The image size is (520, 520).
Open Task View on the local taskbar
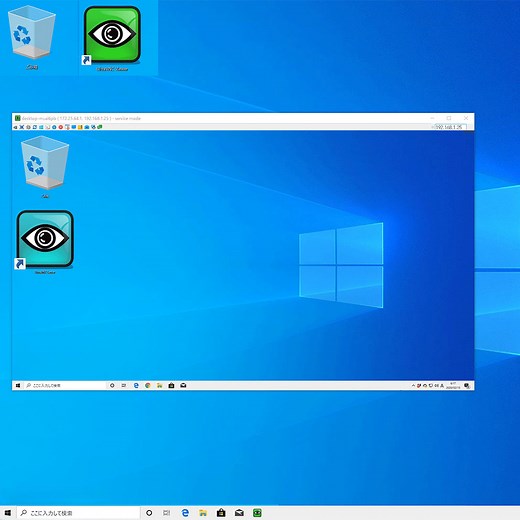166,513
